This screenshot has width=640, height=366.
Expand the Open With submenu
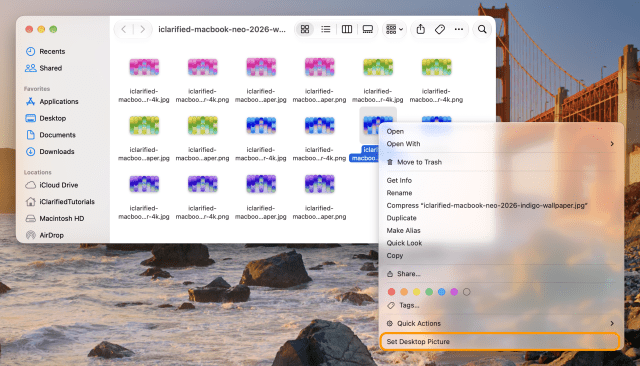tap(501, 144)
